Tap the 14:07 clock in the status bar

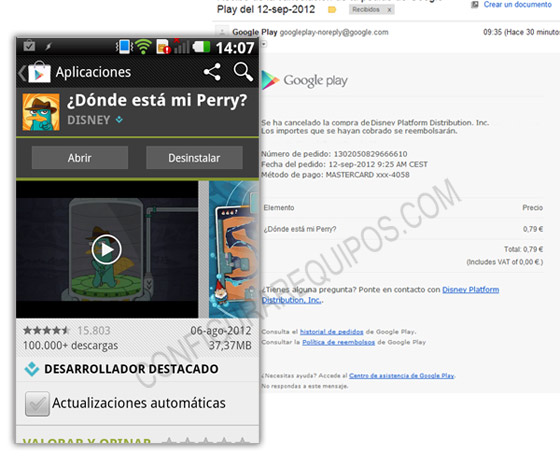[x=235, y=47]
